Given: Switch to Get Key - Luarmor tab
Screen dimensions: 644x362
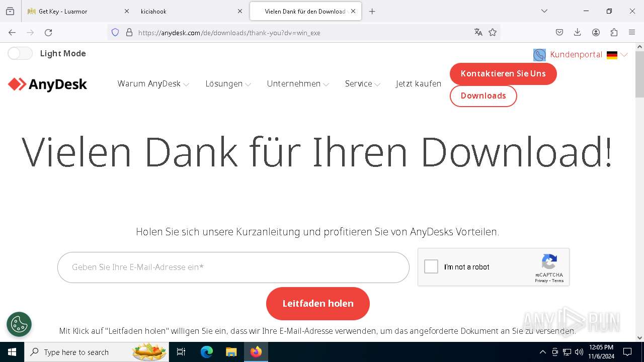Looking at the screenshot, I should pos(78,11).
